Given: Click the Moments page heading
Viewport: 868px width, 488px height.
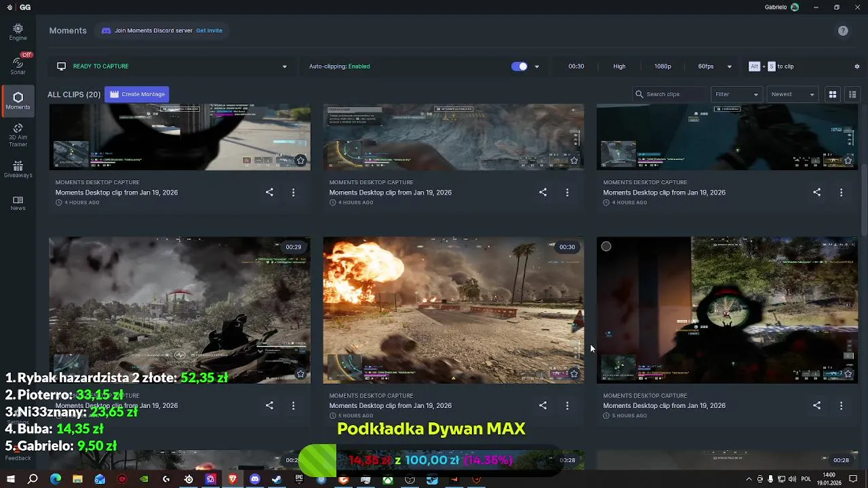Looking at the screenshot, I should [x=68, y=30].
